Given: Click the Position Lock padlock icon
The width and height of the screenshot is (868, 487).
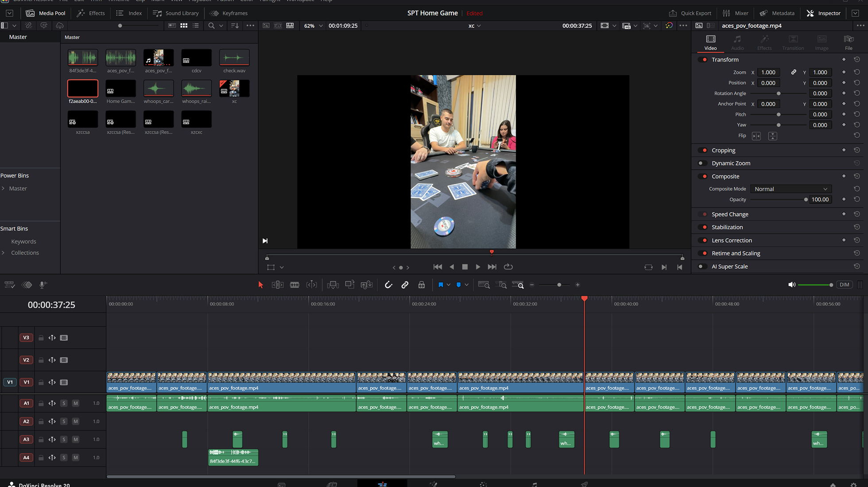Looking at the screenshot, I should point(421,285).
